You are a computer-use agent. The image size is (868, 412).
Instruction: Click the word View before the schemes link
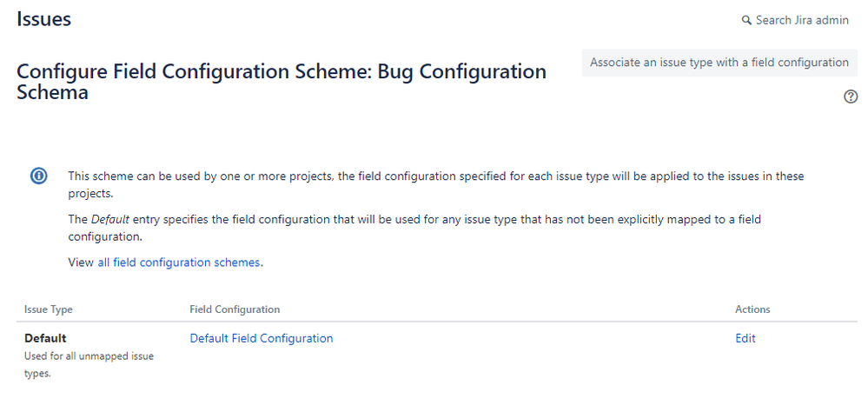pos(81,262)
